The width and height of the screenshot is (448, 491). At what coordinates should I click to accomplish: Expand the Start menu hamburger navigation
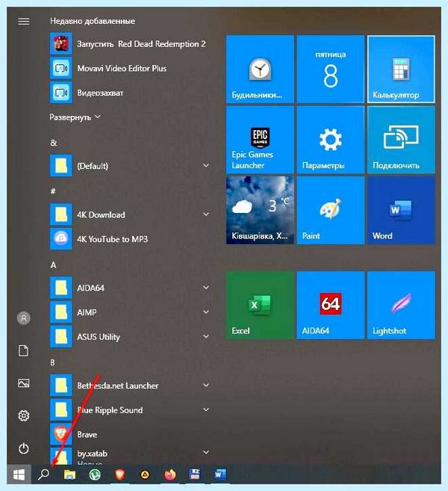point(23,21)
